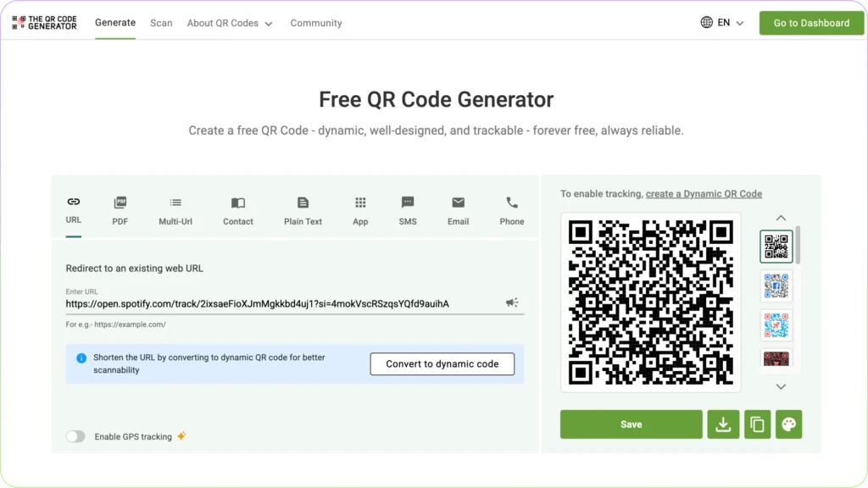Download the generated QR code
Screen dimensions: 868x488
723,424
